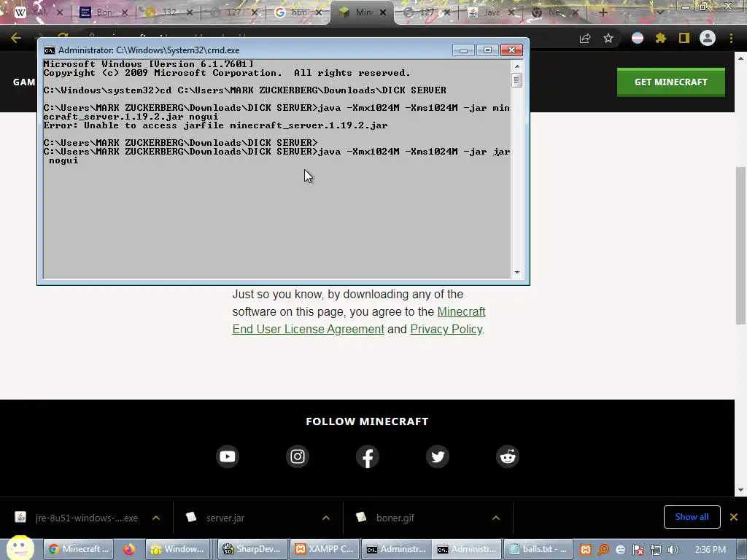The height and width of the screenshot is (560, 747).
Task: Close the Minecraft tab
Action: pos(382,12)
